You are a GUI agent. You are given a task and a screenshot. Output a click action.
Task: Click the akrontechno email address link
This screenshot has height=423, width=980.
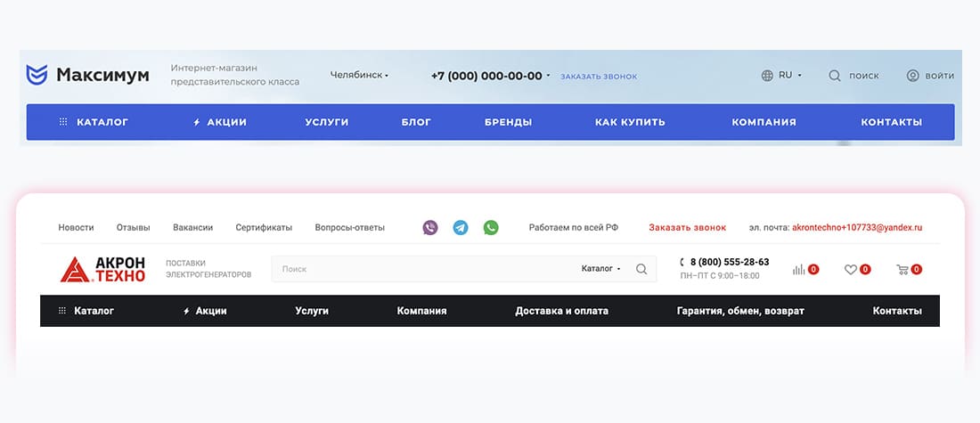[x=856, y=228]
